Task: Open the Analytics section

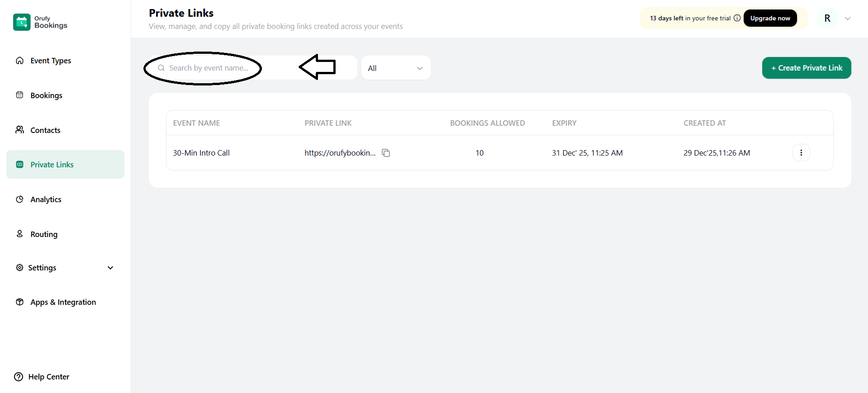Action: coord(46,199)
